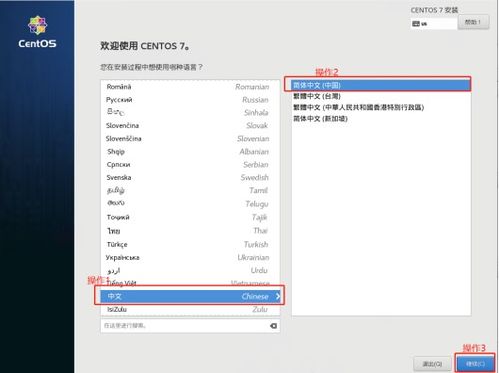This screenshot has width=499, height=373.
Task: Click the help button at the top right
Action: (x=473, y=22)
